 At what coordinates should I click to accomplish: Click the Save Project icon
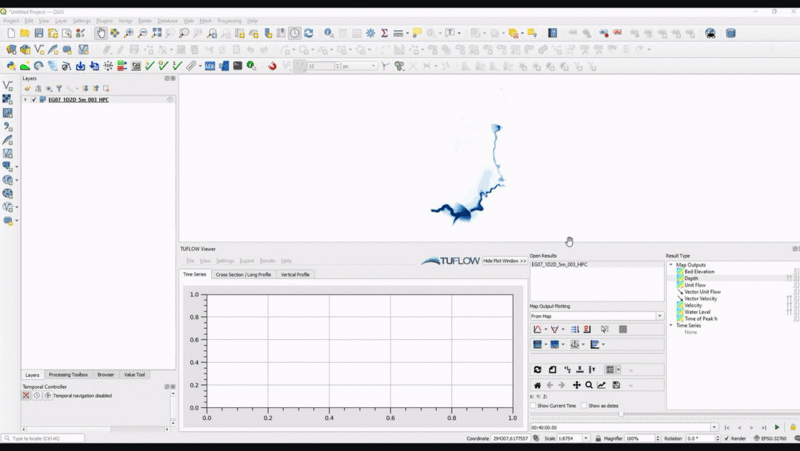coord(38,33)
